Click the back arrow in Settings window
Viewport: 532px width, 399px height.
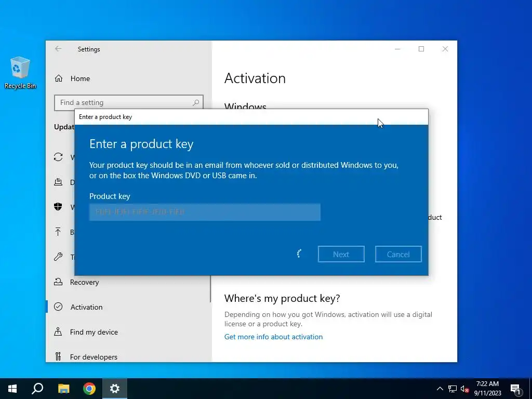58,49
